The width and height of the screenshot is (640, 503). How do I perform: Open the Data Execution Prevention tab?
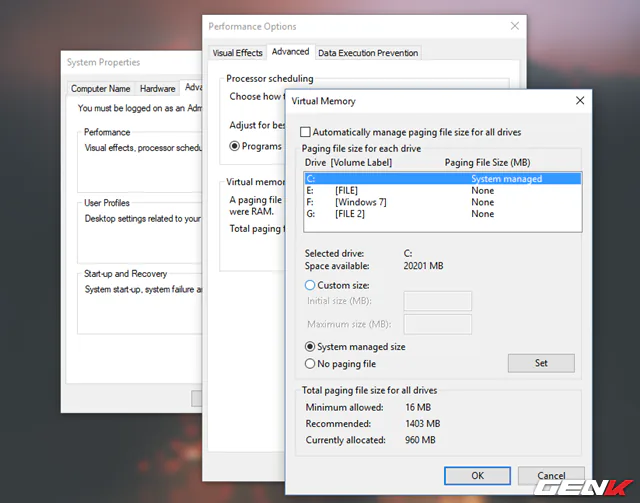pos(368,53)
